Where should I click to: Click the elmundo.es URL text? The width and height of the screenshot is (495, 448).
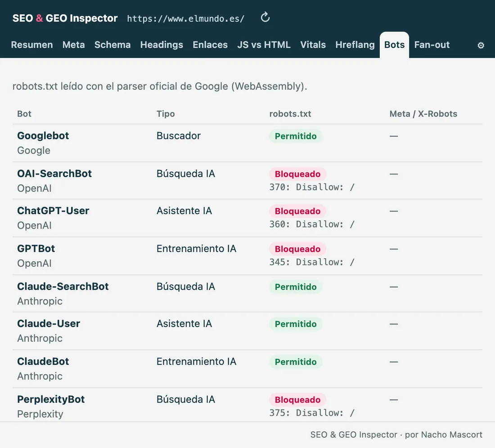185,18
